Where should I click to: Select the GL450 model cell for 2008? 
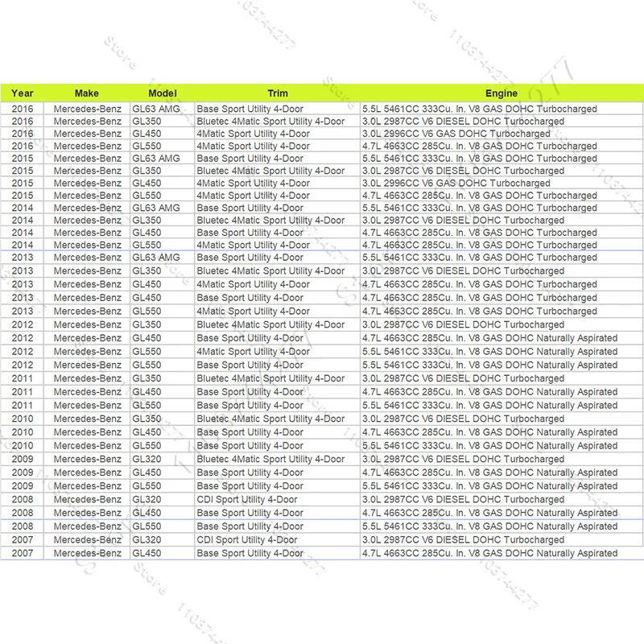click(163, 513)
